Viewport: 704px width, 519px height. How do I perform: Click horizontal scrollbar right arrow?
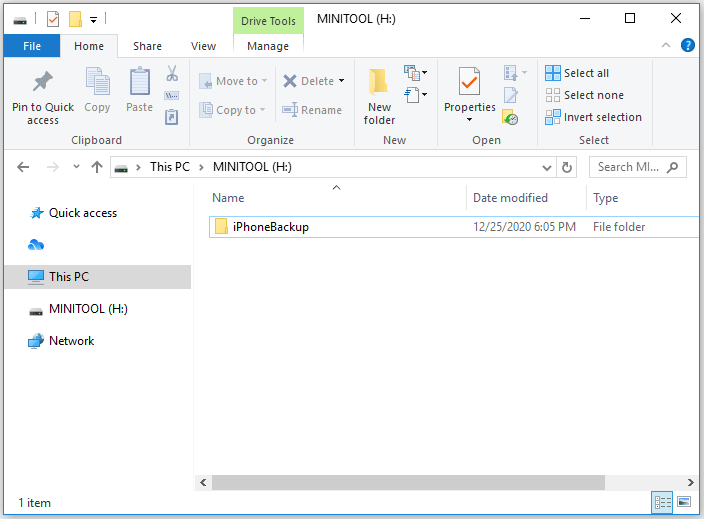691,483
